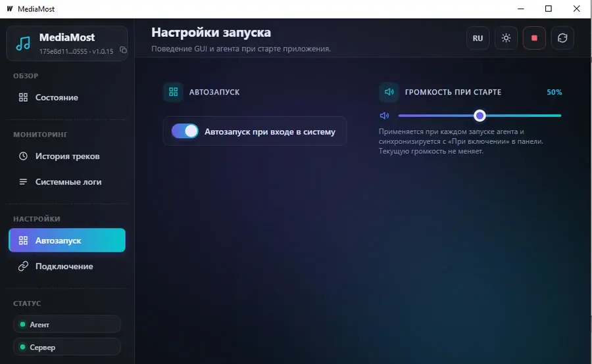The image size is (592, 364).
Task: Copy the agent ID next to 175e8d11...0555
Action: coord(123,50)
